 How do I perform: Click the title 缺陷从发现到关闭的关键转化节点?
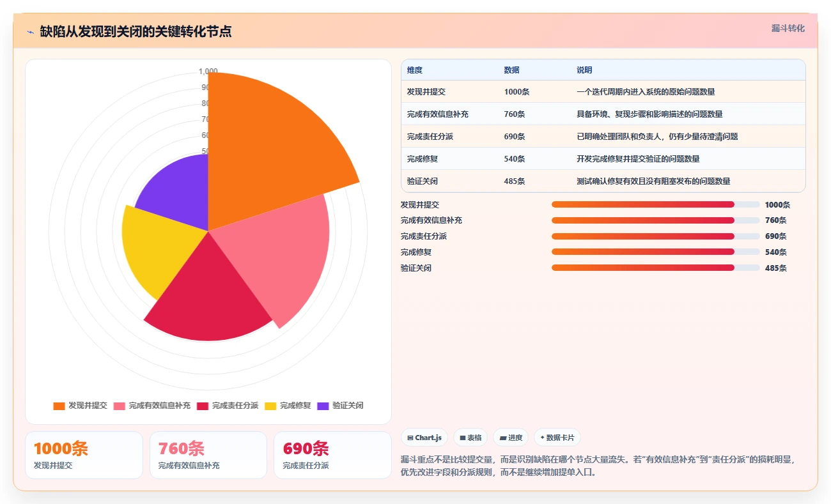(136, 31)
